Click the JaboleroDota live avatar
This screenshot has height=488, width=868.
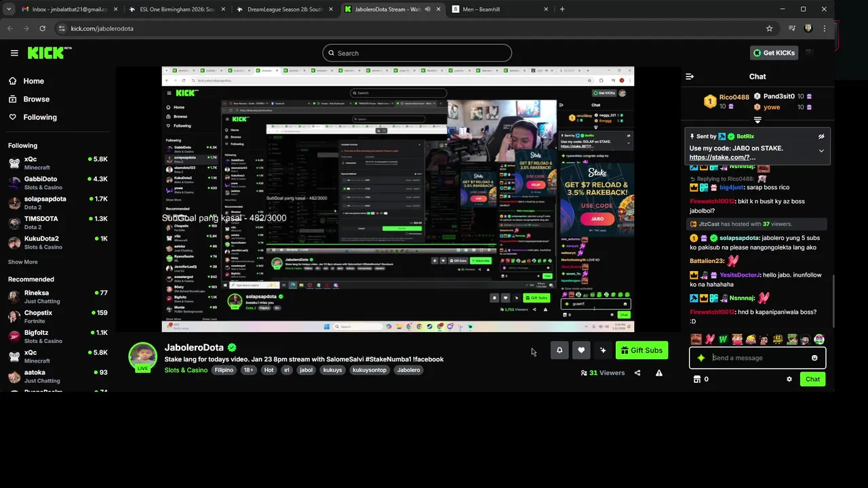[143, 357]
